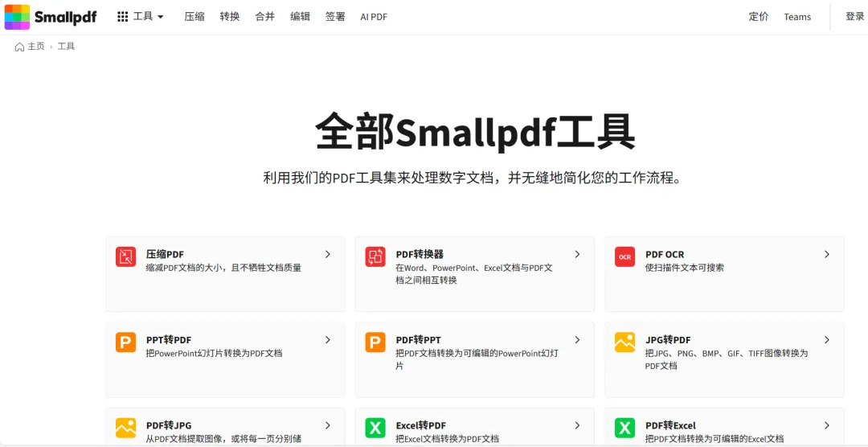Click the grid apps icon beside 工具

click(x=123, y=17)
